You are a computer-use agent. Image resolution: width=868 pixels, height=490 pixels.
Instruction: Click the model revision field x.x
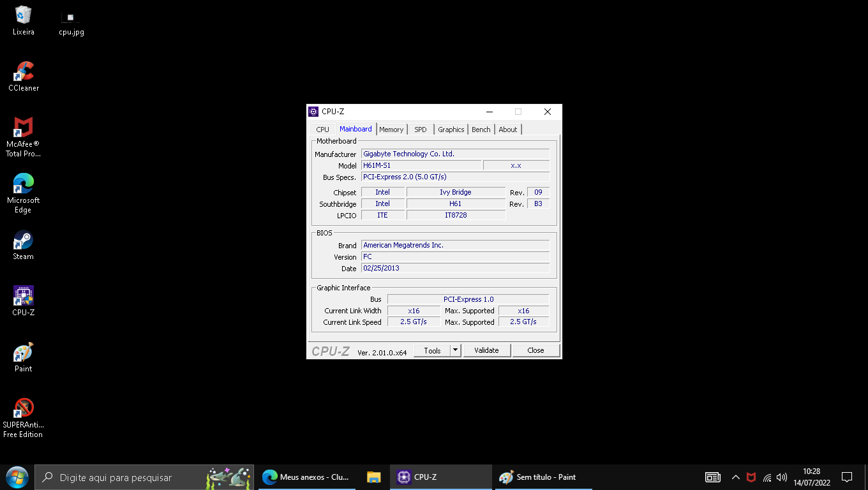click(x=516, y=165)
